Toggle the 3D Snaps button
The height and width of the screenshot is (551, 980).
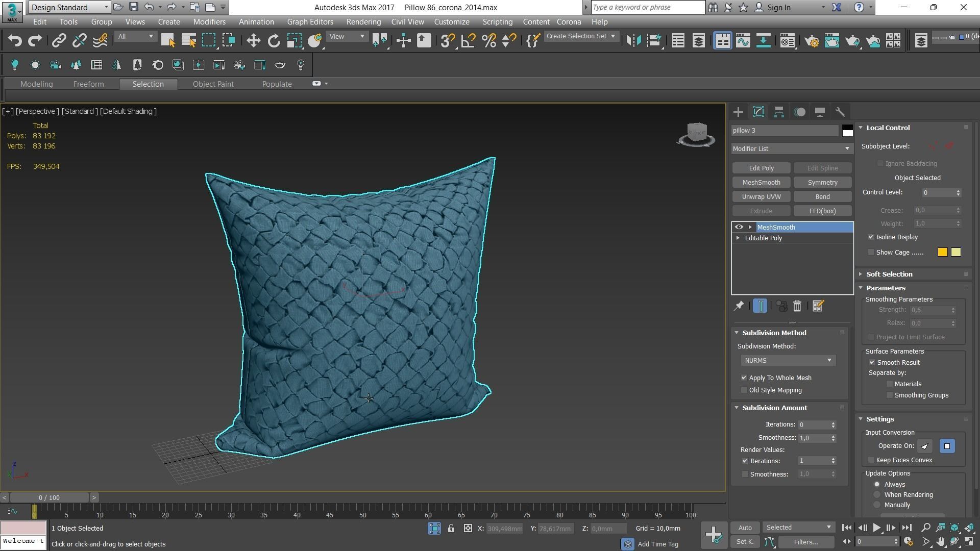(x=448, y=40)
